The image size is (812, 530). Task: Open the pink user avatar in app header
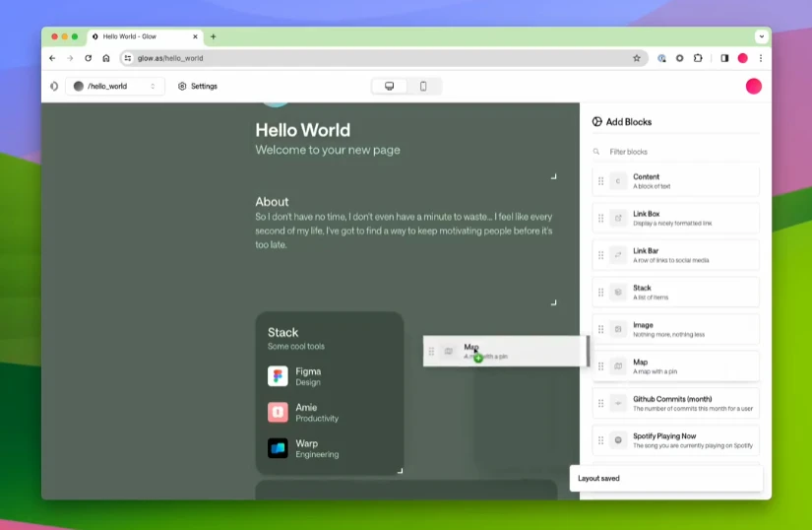[x=754, y=87]
